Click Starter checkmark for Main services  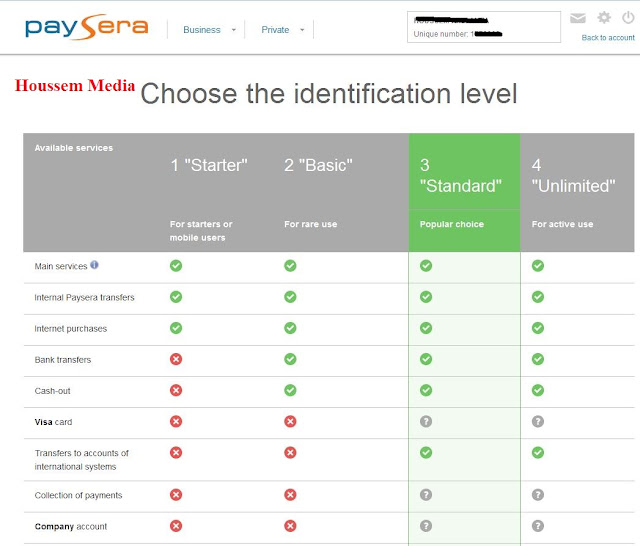pos(176,266)
